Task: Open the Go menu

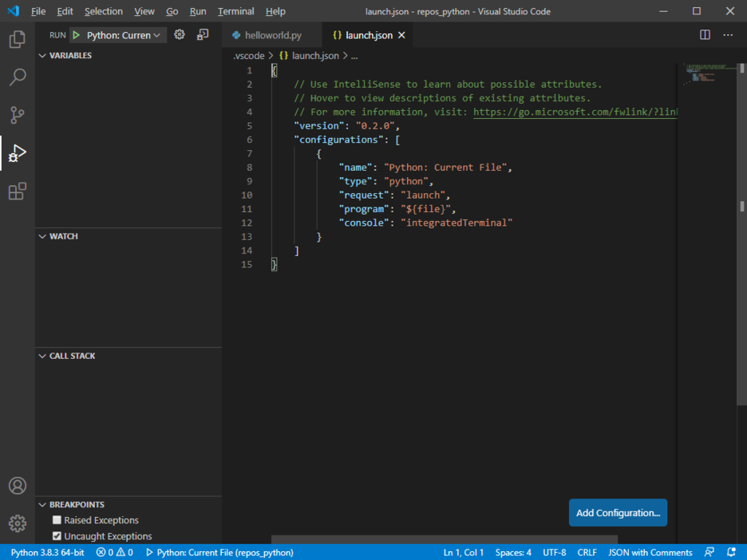Action: click(x=172, y=11)
